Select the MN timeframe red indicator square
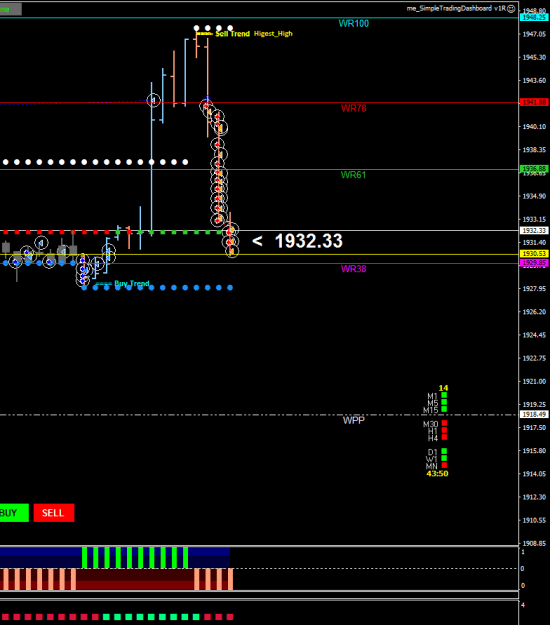The width and height of the screenshot is (550, 625). coord(444,465)
